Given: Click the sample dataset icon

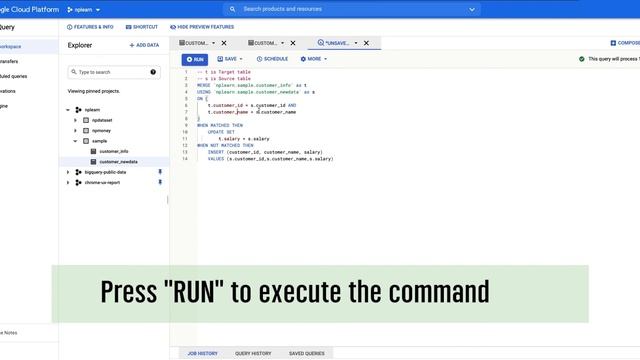Looking at the screenshot, I should point(86,141).
